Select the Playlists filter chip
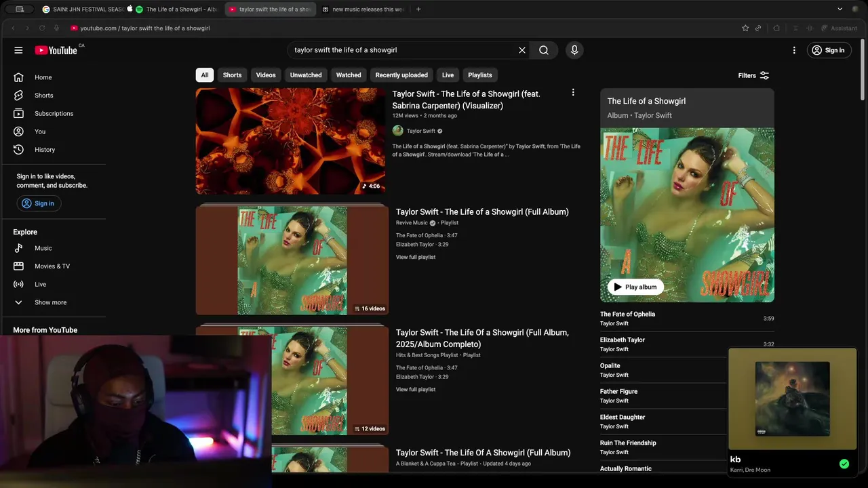The image size is (868, 488). click(x=480, y=75)
